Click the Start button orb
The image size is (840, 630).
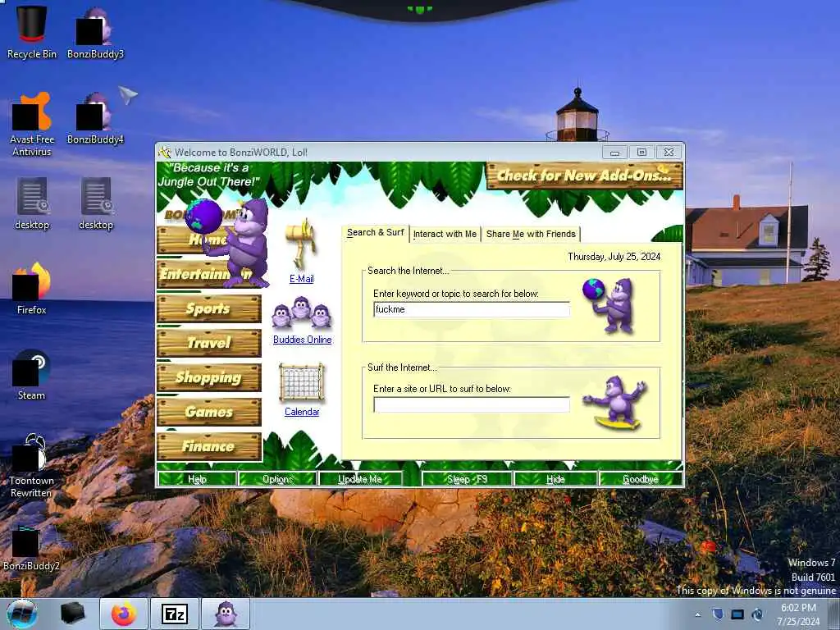[21, 614]
